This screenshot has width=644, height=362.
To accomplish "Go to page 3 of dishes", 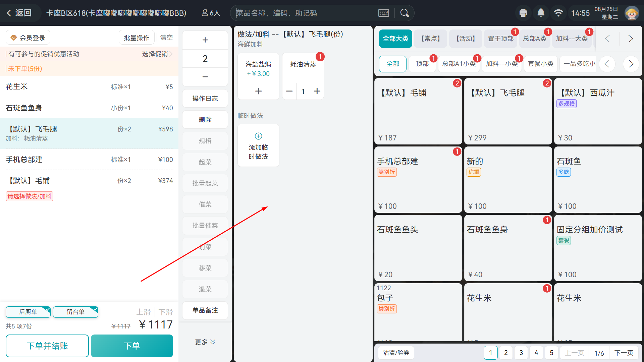I will tap(521, 353).
